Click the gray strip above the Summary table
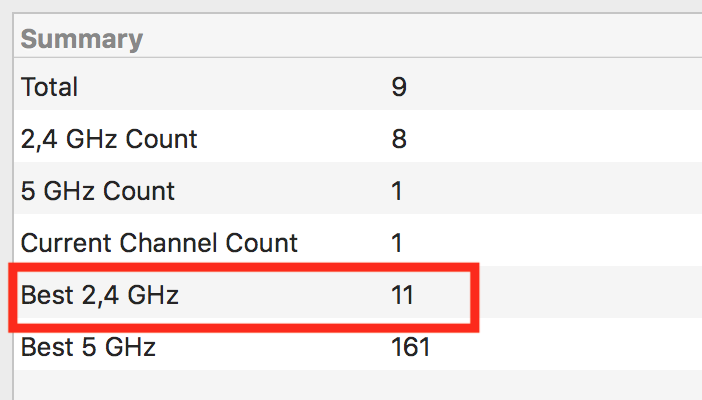This screenshot has height=400, width=702. tap(351, 5)
